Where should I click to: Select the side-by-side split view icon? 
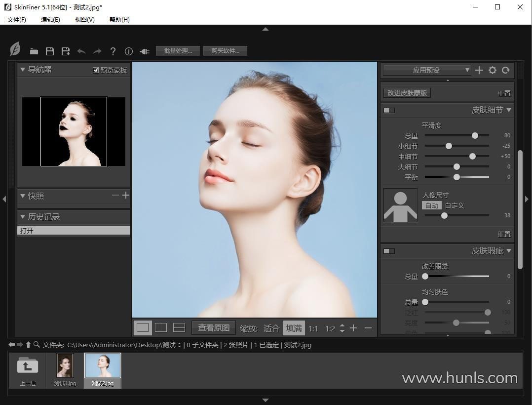[161, 327]
